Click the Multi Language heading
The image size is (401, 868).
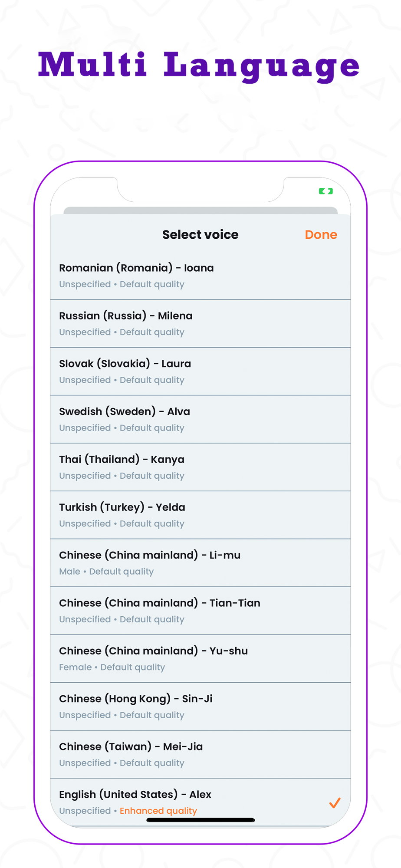(x=199, y=66)
